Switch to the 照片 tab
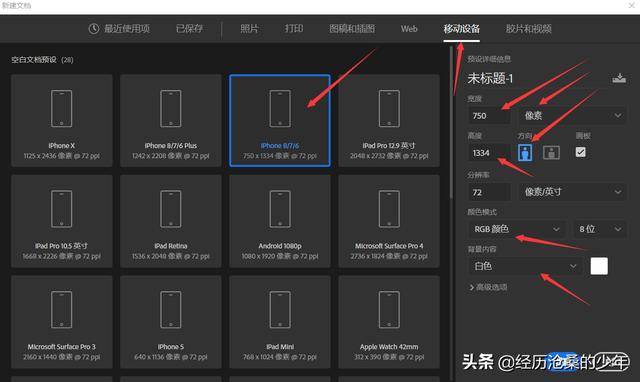 [249, 29]
